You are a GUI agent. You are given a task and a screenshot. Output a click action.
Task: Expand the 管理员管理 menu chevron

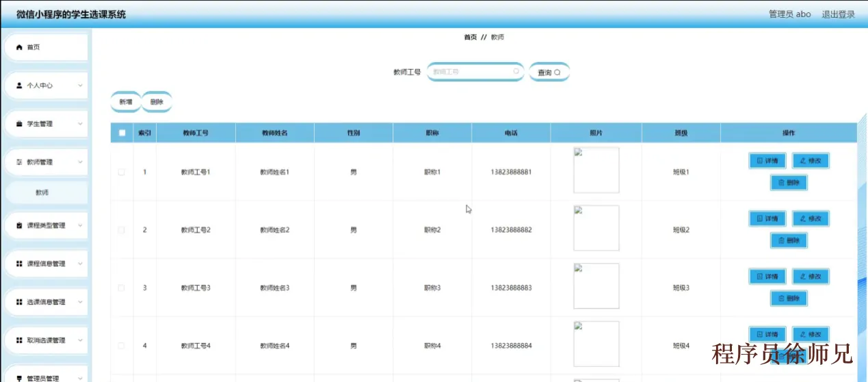coord(80,379)
